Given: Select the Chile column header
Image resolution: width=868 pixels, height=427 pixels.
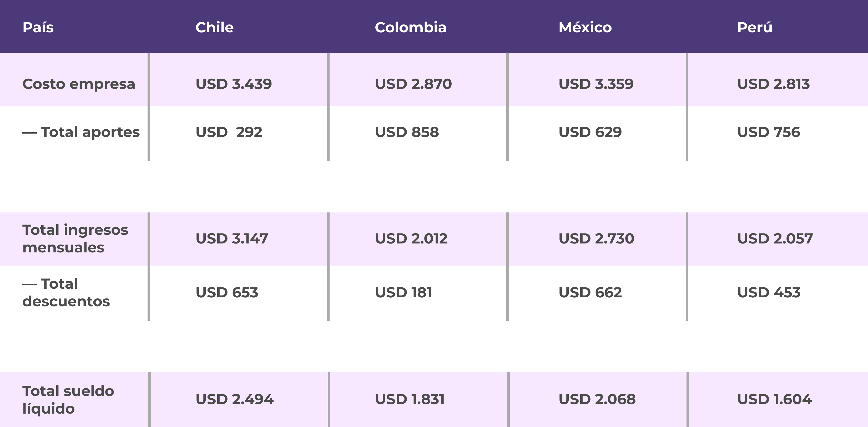Looking at the screenshot, I should [214, 27].
